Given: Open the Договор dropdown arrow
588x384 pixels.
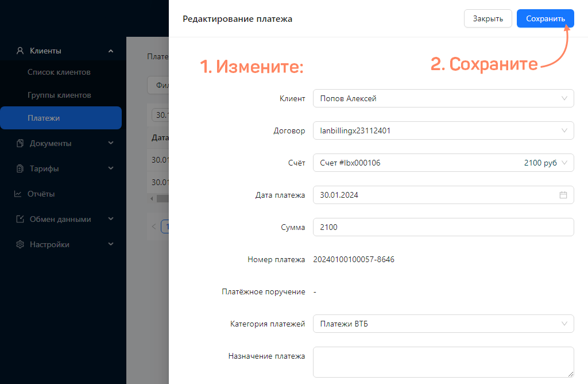Looking at the screenshot, I should coord(564,130).
